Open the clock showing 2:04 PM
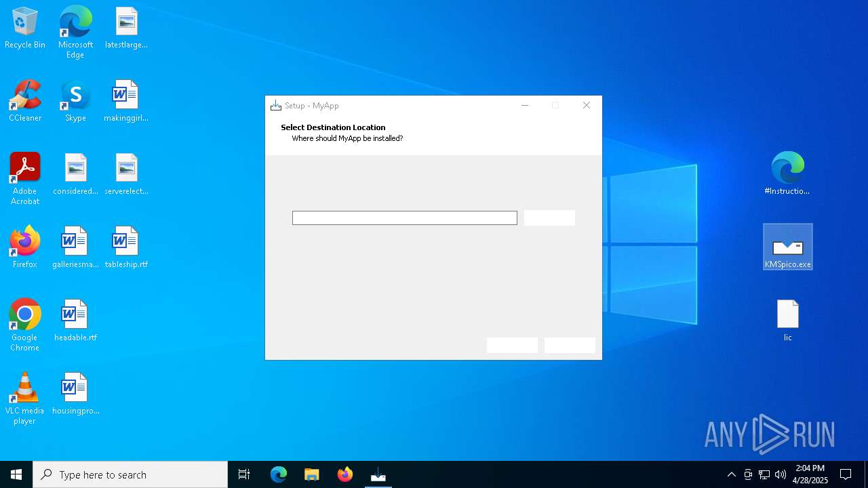This screenshot has height=488, width=868. (x=810, y=474)
